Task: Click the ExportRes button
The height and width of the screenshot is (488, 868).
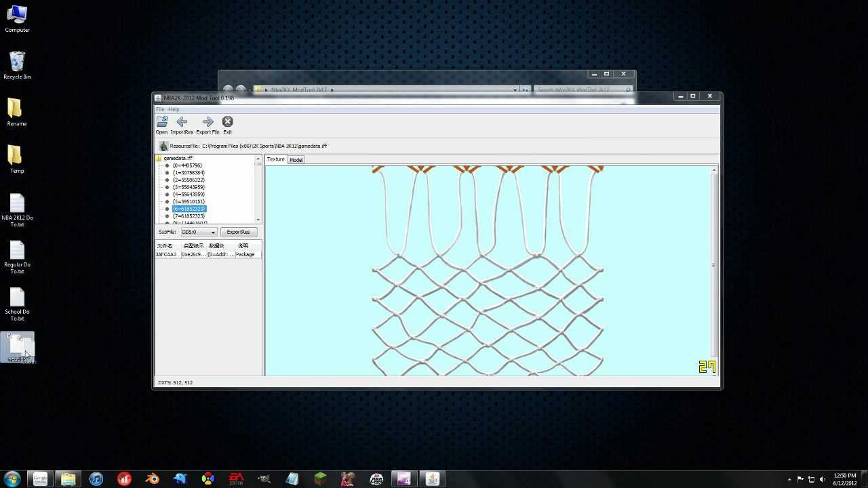Action: 238,232
